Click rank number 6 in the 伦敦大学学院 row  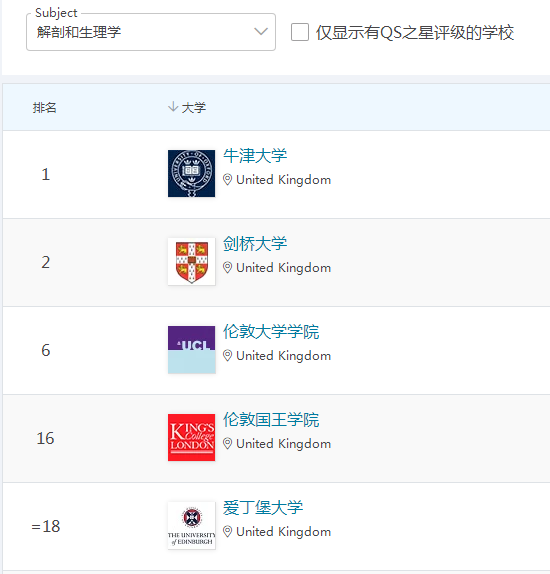[x=45, y=350]
